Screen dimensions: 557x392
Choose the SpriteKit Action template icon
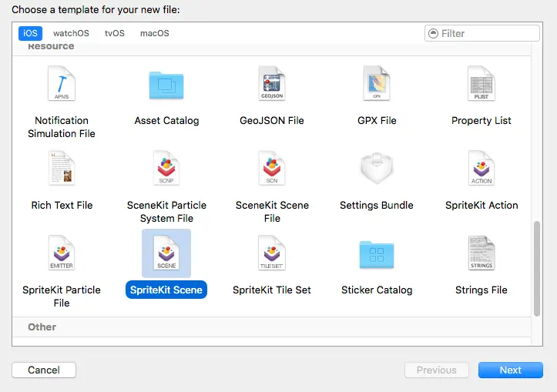482,169
